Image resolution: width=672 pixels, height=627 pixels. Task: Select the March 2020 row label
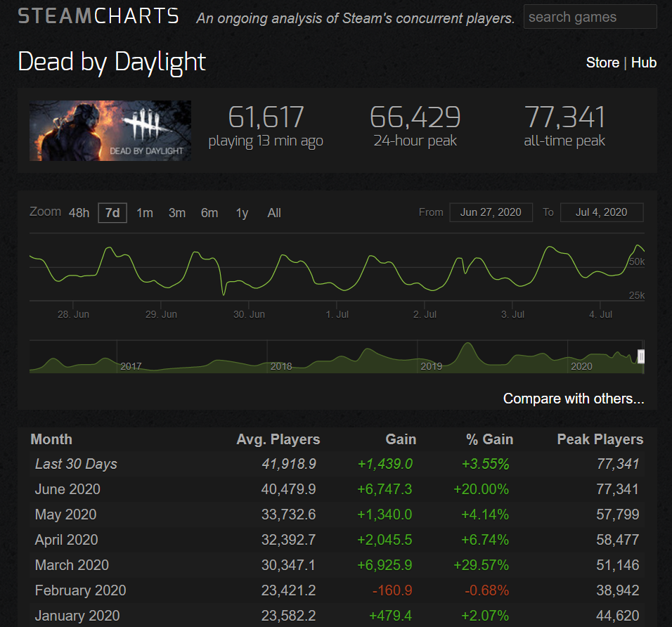pyautogui.click(x=72, y=565)
